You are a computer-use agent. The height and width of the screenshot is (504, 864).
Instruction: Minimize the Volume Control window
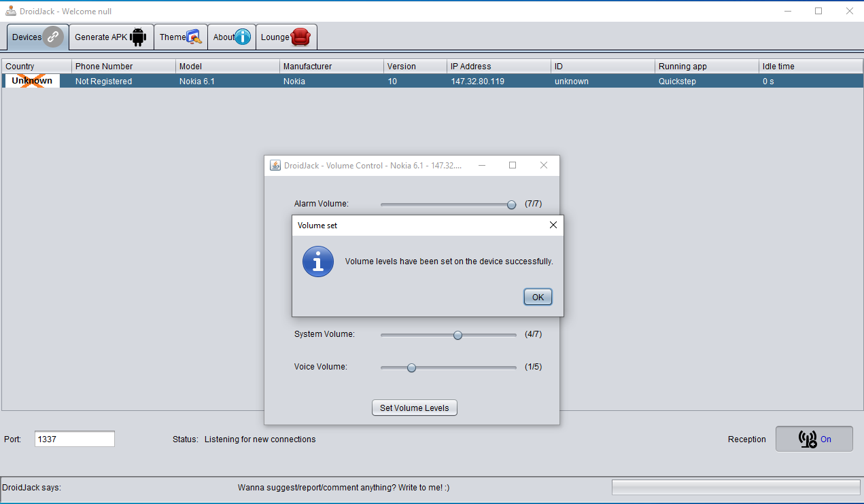481,165
